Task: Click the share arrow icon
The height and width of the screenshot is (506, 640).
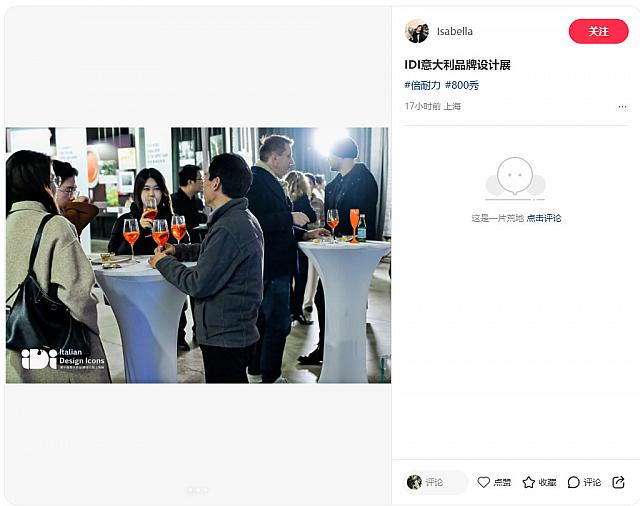Action: tap(618, 482)
